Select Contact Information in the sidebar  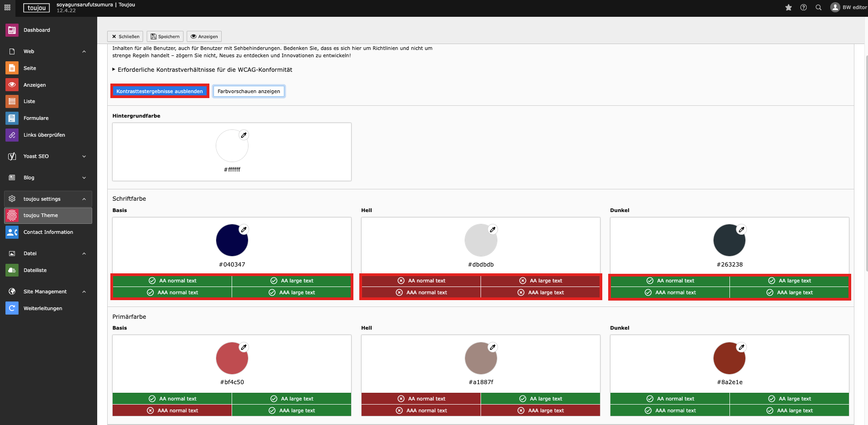[48, 232]
